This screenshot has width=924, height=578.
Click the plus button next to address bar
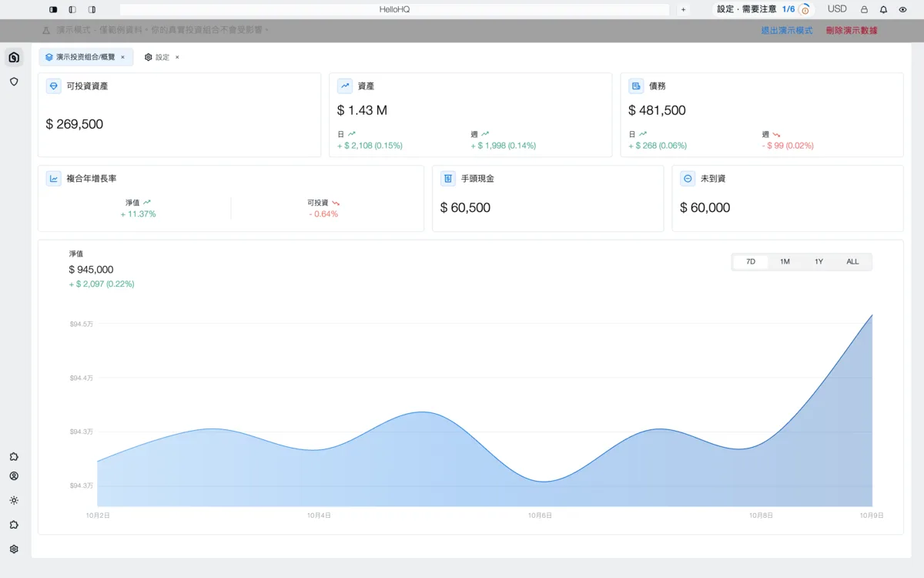(683, 9)
